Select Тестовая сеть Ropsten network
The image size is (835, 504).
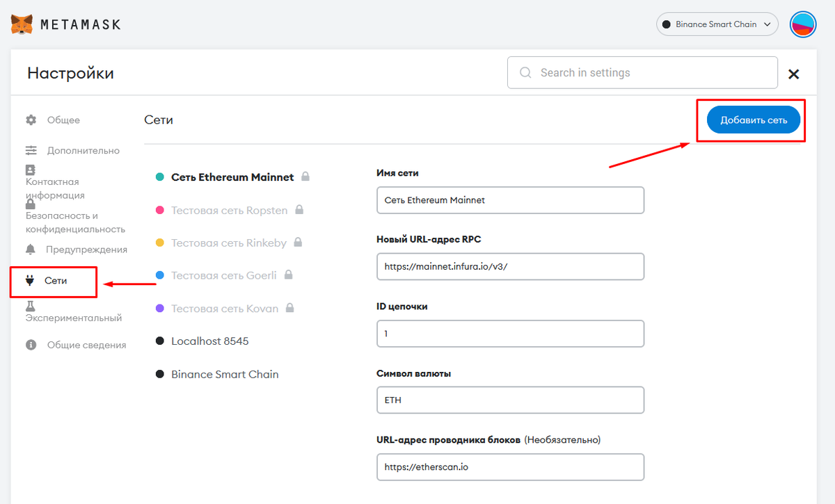tap(230, 210)
